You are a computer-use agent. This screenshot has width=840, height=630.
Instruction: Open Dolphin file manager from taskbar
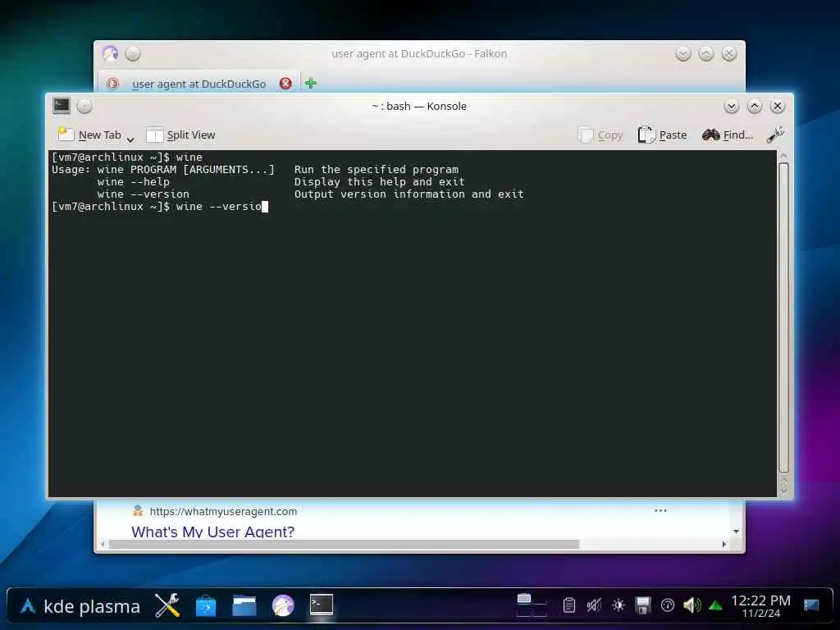click(x=244, y=606)
